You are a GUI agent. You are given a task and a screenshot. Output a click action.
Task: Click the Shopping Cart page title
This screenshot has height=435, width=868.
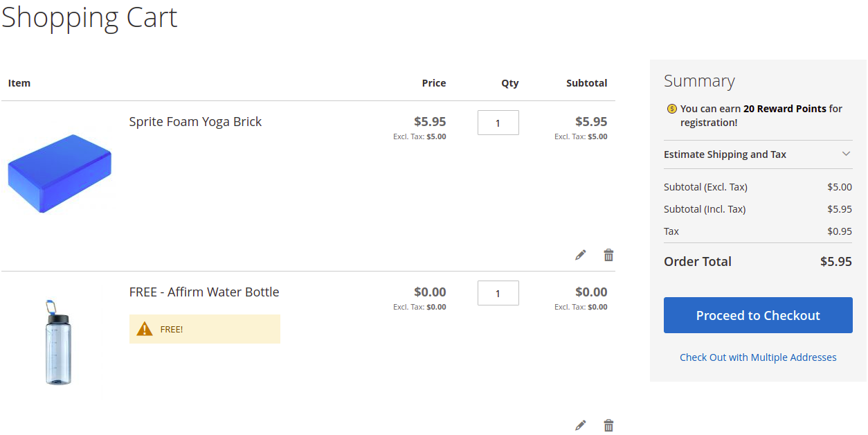coord(89,17)
